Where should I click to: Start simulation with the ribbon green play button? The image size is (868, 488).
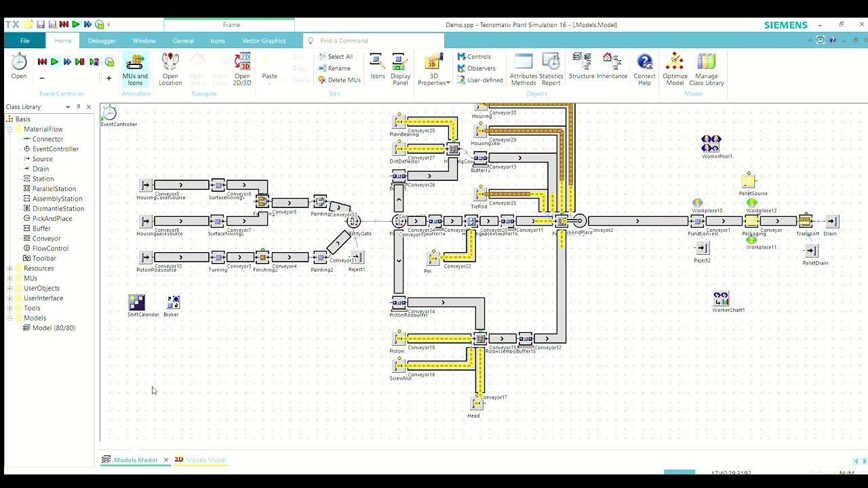click(x=54, y=62)
